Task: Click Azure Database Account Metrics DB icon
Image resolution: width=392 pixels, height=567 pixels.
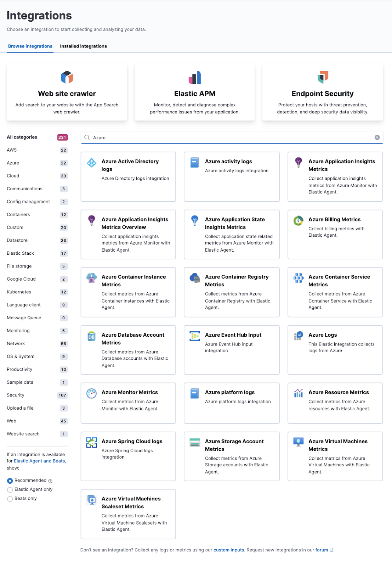Action: pyautogui.click(x=92, y=336)
